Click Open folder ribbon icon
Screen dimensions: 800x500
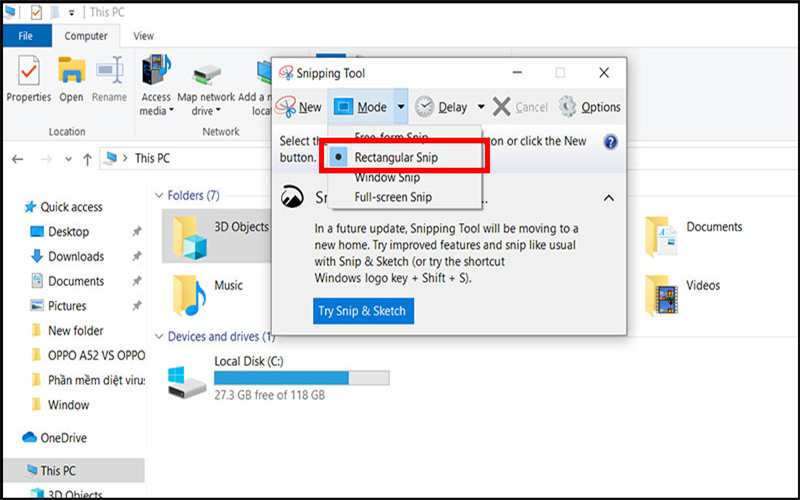tap(71, 79)
